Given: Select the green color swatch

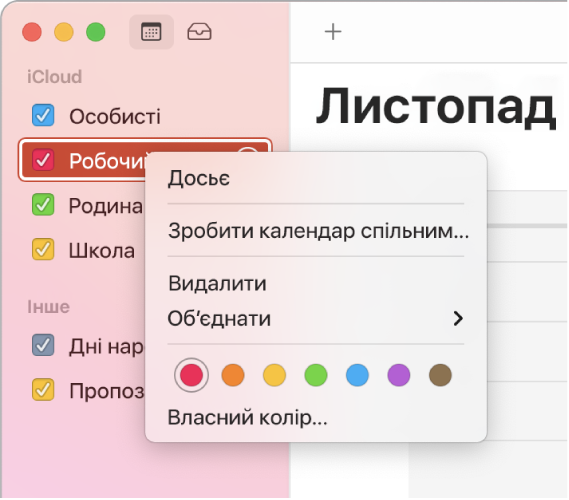Looking at the screenshot, I should (316, 375).
